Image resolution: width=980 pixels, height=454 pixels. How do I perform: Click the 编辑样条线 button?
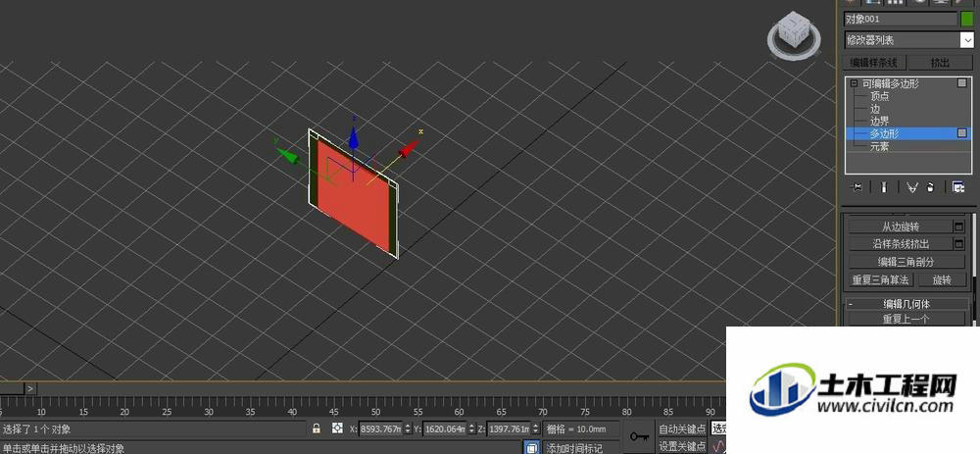coord(874,63)
